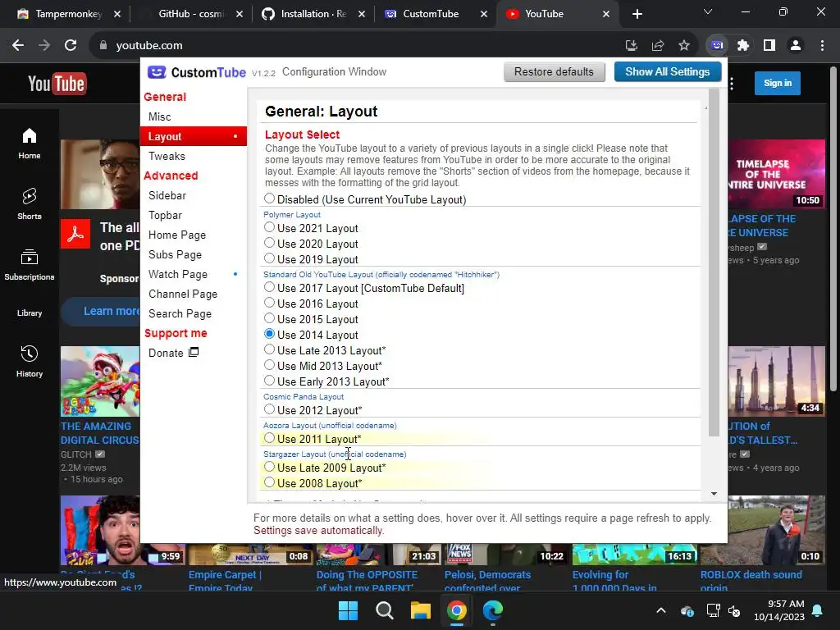Select Use 2008 Layout option

point(269,482)
